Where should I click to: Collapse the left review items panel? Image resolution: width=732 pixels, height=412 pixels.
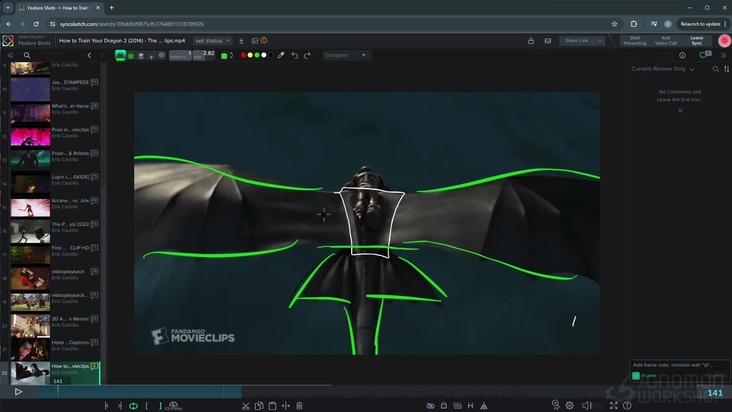(10, 55)
